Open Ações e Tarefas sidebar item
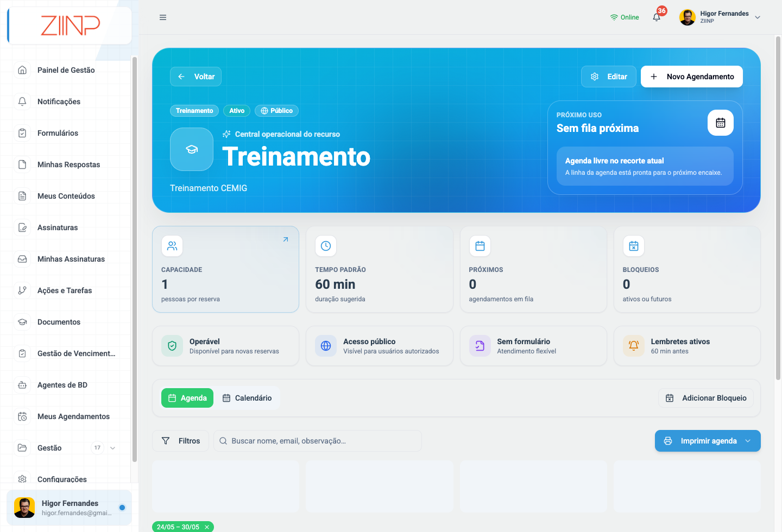The width and height of the screenshot is (782, 532). coord(66,290)
